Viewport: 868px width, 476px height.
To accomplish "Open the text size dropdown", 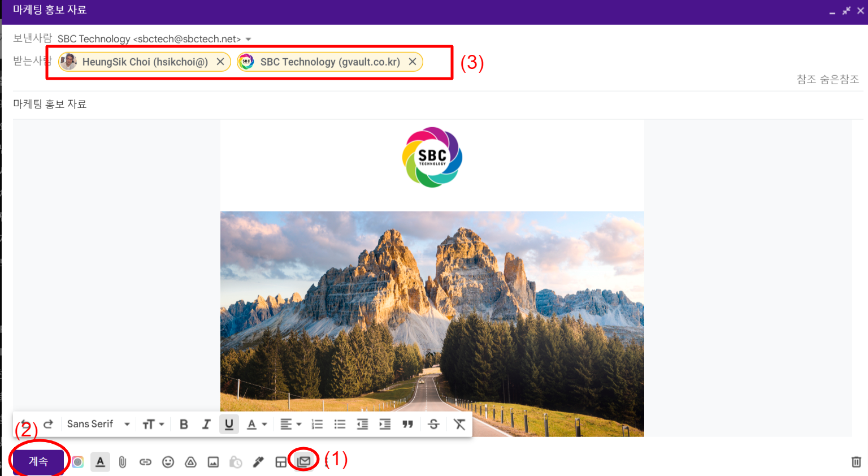I will (x=153, y=424).
